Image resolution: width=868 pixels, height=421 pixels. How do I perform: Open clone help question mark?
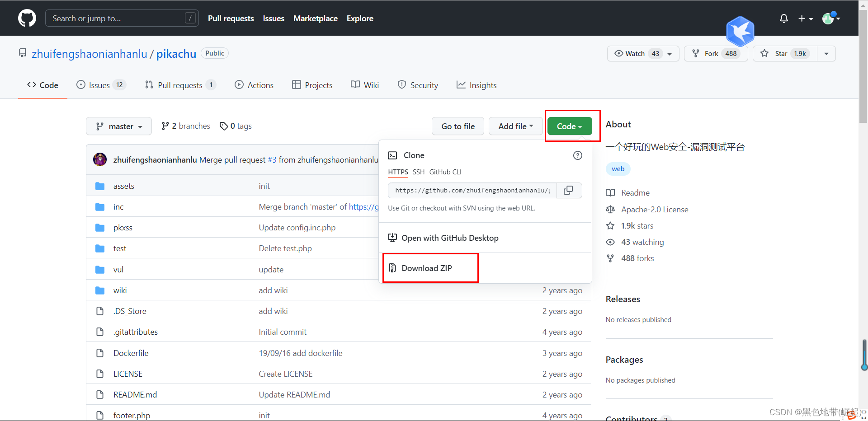(577, 155)
